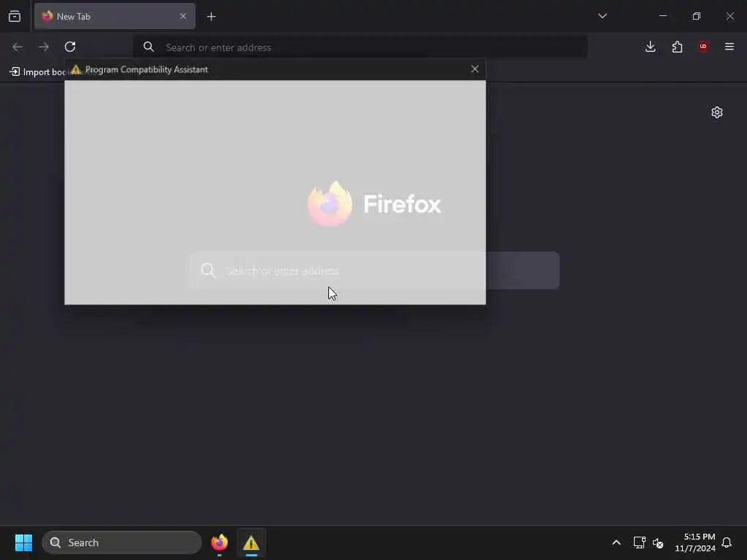Select the Firefox taskbar icon
The height and width of the screenshot is (560, 747).
tap(219, 542)
